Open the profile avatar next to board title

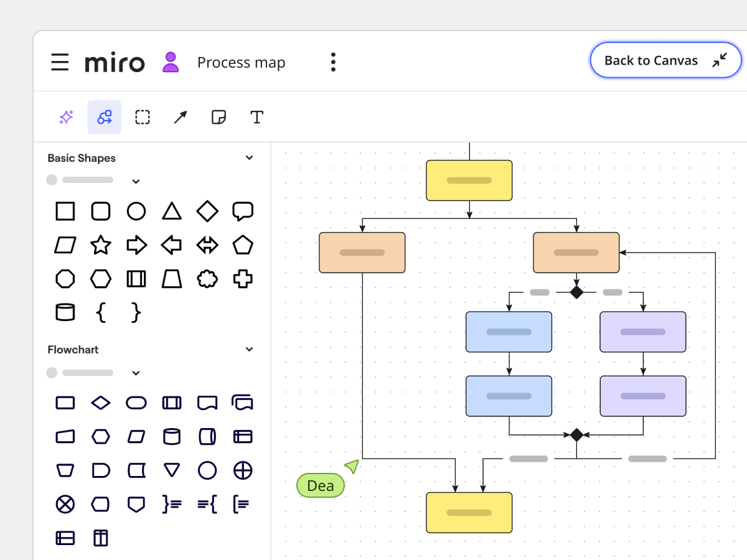170,62
